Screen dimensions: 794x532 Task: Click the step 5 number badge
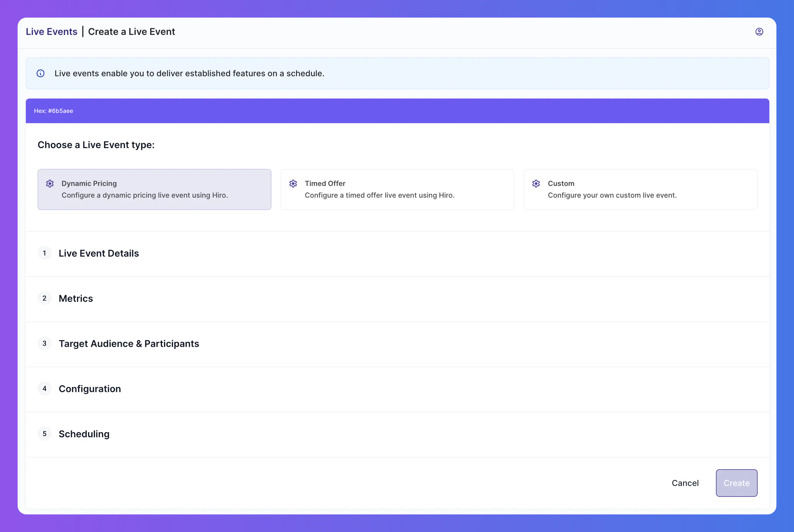coord(45,434)
